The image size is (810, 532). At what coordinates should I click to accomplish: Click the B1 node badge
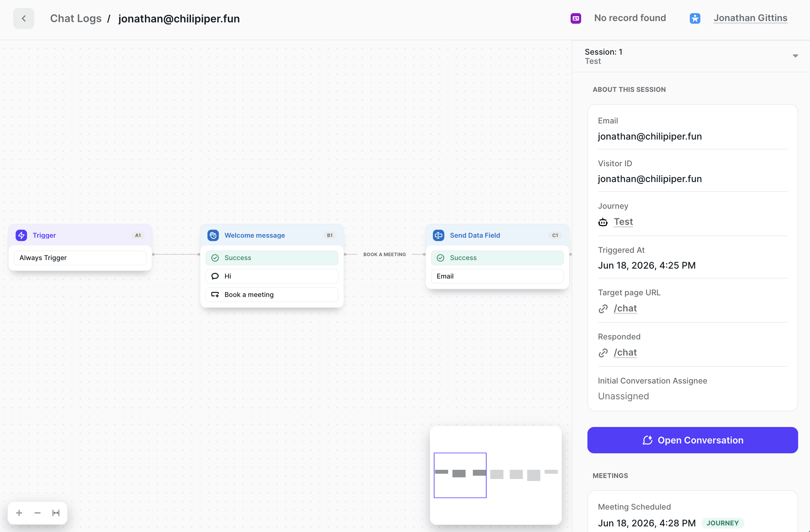[x=330, y=235]
